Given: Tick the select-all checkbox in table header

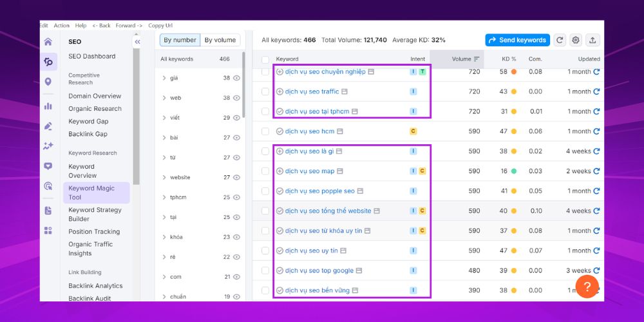Looking at the screenshot, I should click(x=265, y=59).
